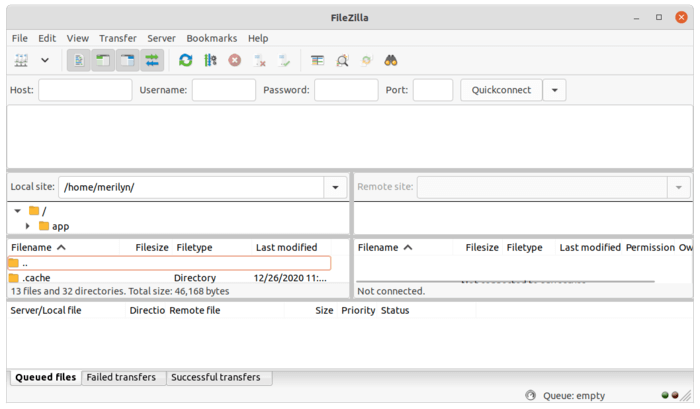The height and width of the screenshot is (409, 700).
Task: Sort remote list by Filetype
Action: pos(529,247)
